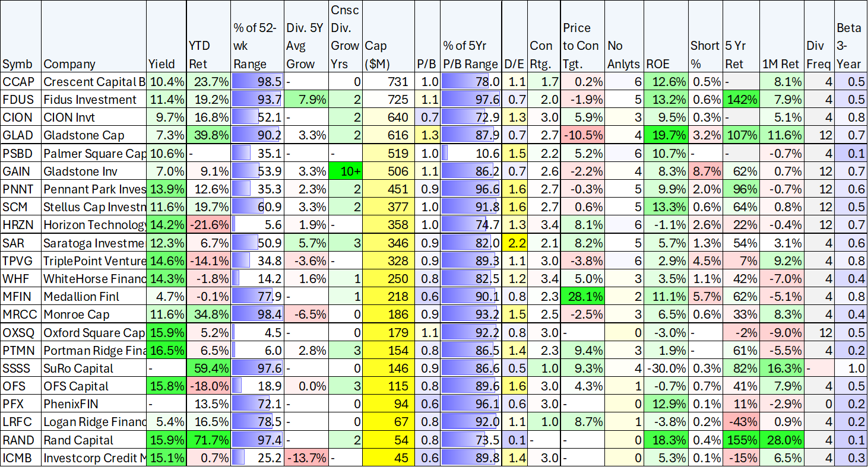Viewport: 868px width, 467px height.
Task: Select the 1M Ret column header
Action: tap(782, 37)
